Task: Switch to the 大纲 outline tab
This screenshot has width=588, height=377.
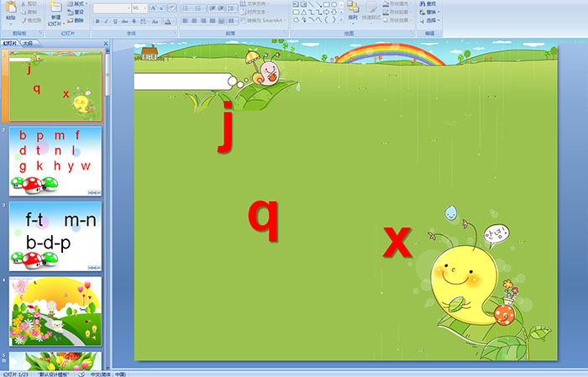Action: click(28, 44)
